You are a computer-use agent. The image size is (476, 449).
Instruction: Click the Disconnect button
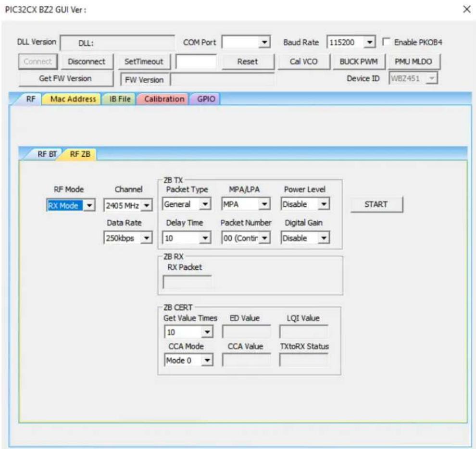point(87,62)
